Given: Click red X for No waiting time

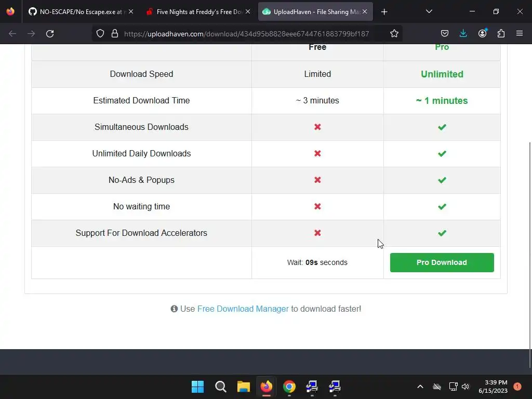Looking at the screenshot, I should pos(317,206).
